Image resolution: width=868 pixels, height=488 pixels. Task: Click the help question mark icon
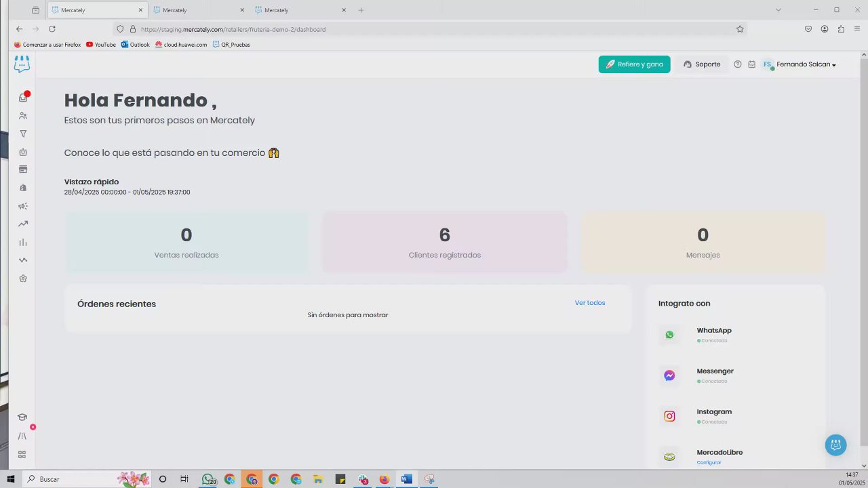738,64
